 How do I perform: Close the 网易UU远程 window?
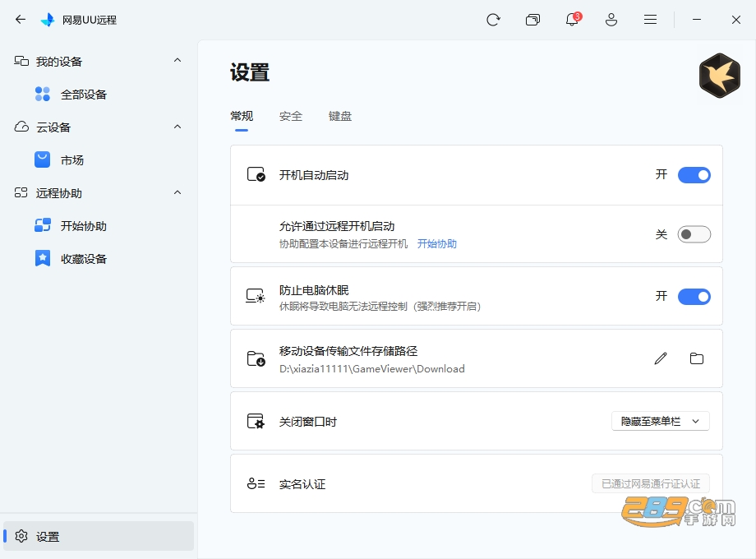click(735, 20)
